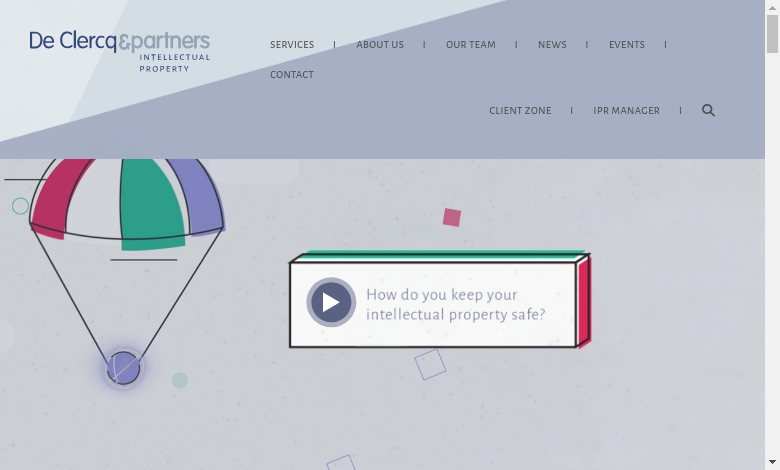Go to the About Us page
The height and width of the screenshot is (470, 780).
[380, 45]
